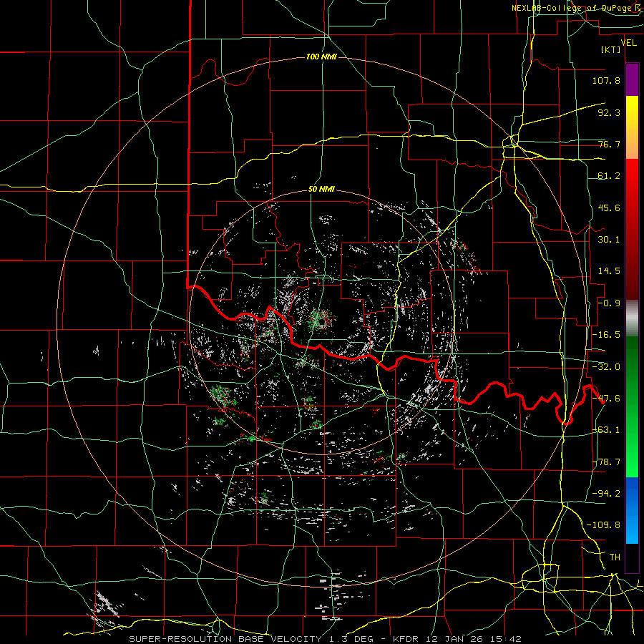The image size is (644, 644).
Task: Click the yellow-orange segment of velocity color bar
Action: click(x=632, y=127)
